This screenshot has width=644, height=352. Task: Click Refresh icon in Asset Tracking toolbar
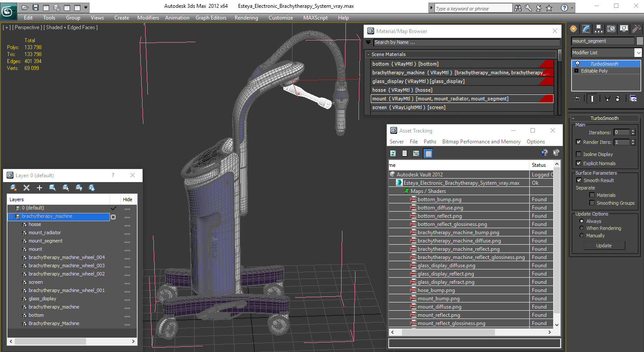[x=393, y=153]
